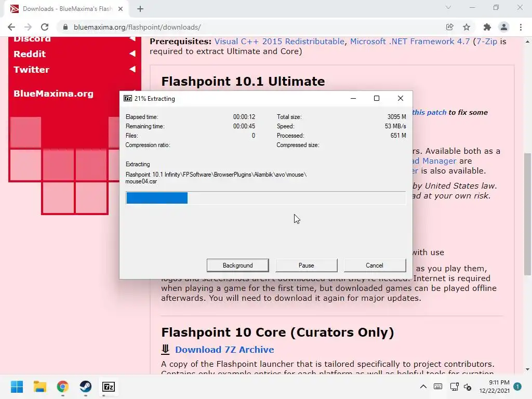The height and width of the screenshot is (399, 532).
Task: Open the BlueMaxima.org sidebar link
Action: 54,94
